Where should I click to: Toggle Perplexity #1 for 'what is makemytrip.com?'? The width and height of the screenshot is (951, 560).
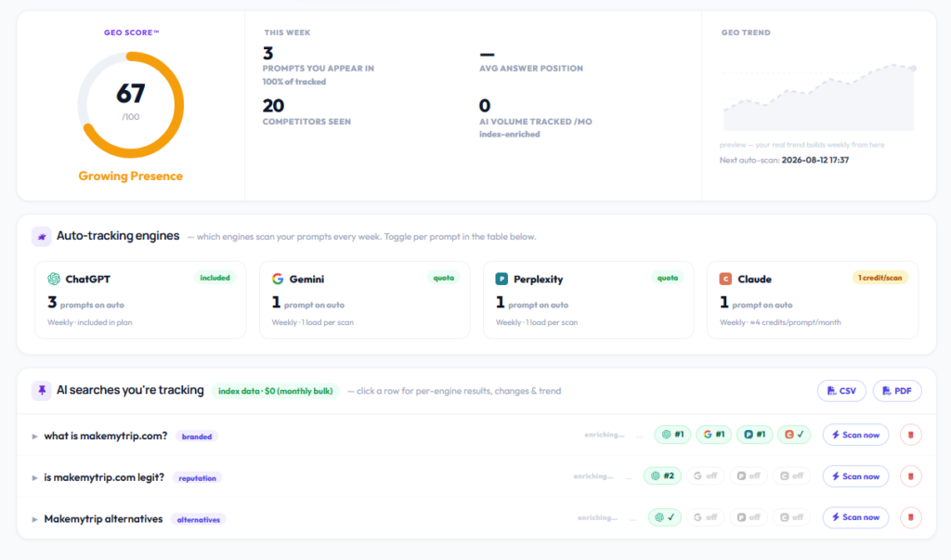[x=754, y=435]
